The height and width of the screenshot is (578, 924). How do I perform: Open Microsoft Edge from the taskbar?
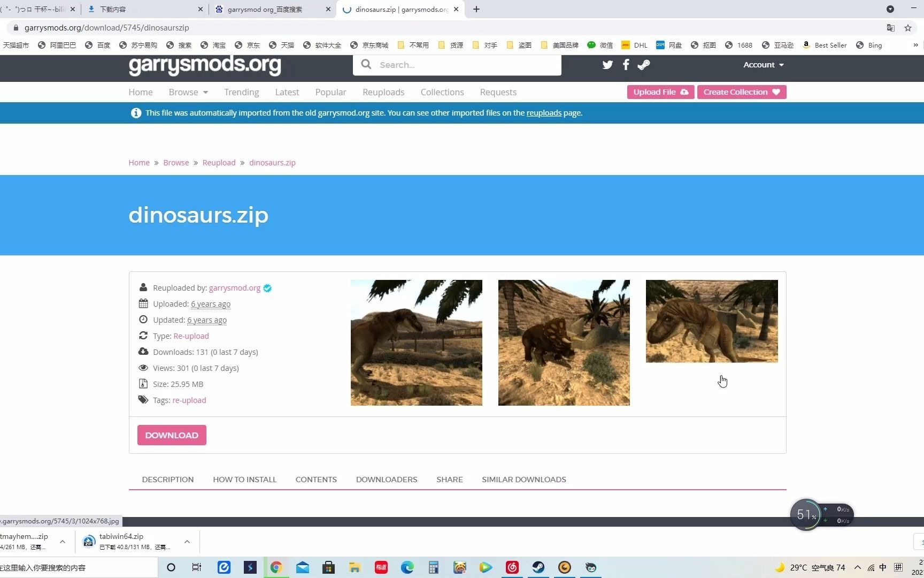coord(407,567)
